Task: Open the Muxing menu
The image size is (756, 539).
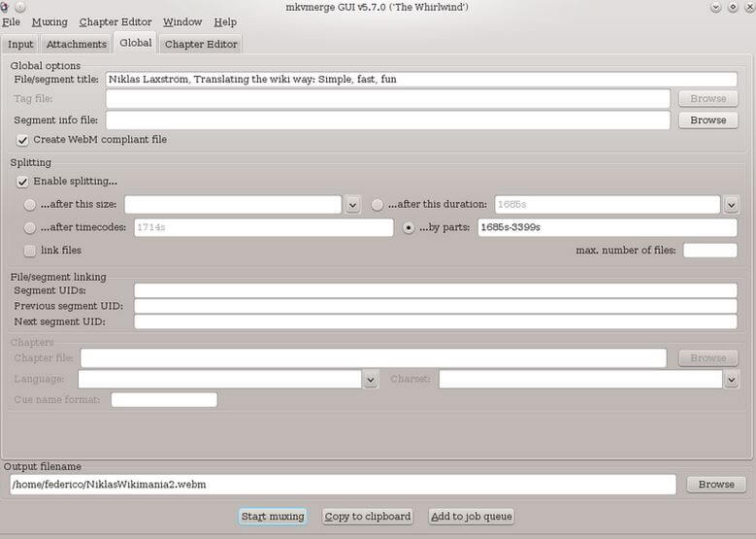Action: click(49, 22)
